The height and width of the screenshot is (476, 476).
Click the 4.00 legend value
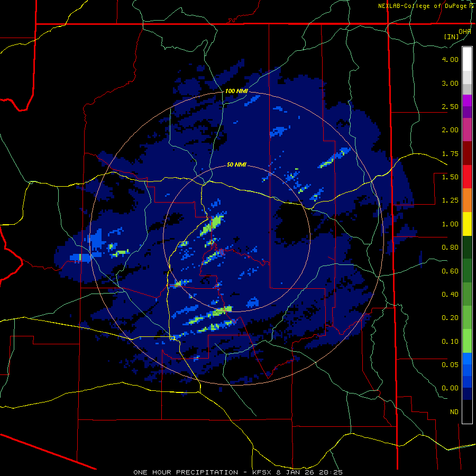coord(450,59)
